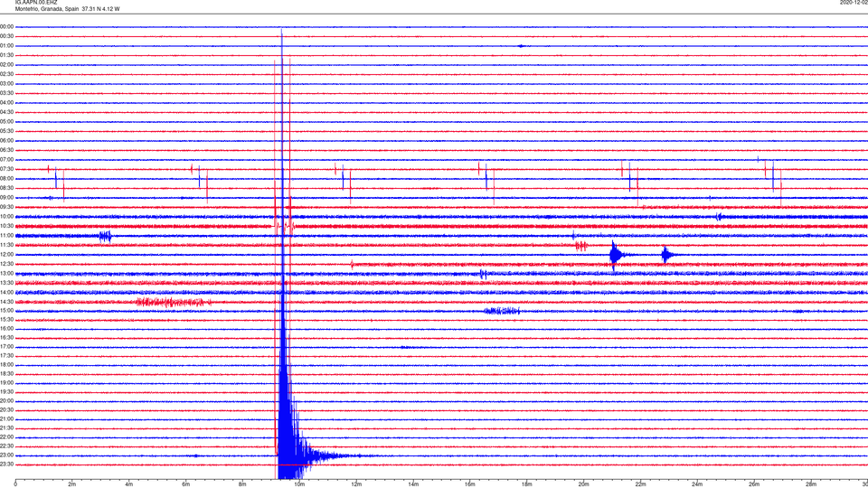
Task: Click the 08:30 time row label
Action: click(x=6, y=188)
